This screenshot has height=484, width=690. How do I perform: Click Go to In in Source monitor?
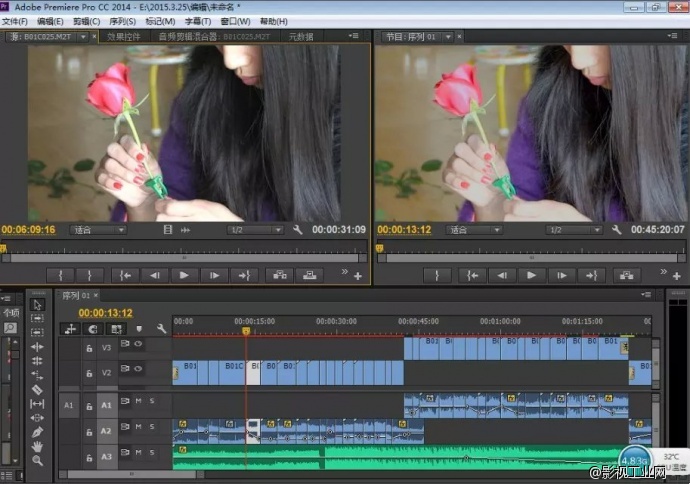tap(125, 275)
